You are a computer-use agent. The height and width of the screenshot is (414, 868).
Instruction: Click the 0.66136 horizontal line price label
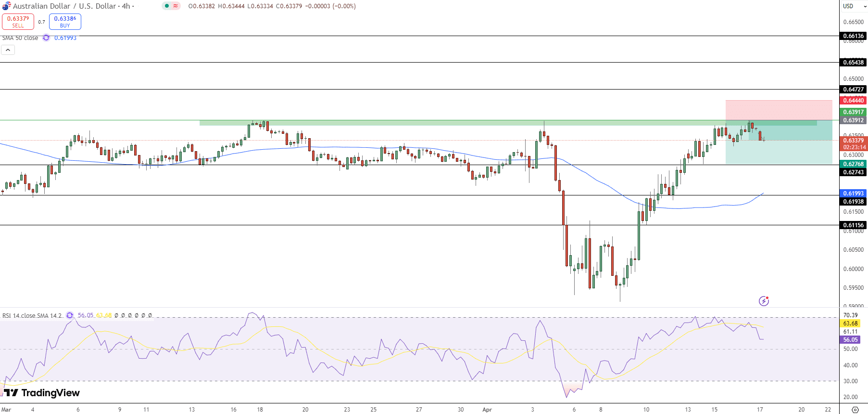coord(853,36)
